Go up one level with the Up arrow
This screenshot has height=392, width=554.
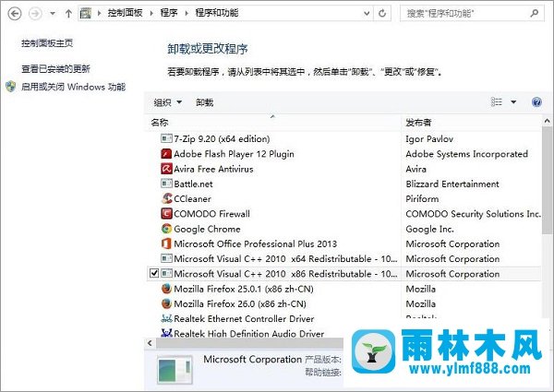[x=68, y=14]
